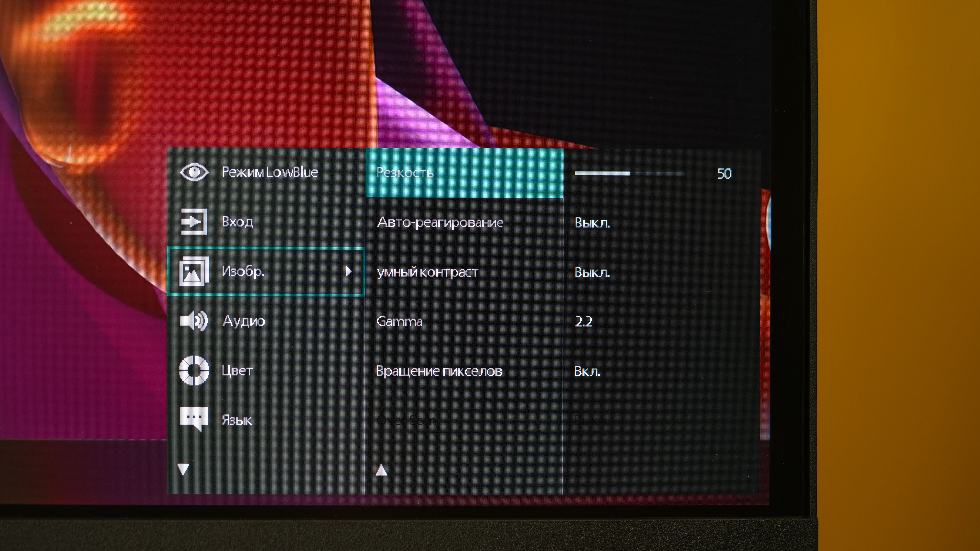Click the speaker icon for Аудио

[x=194, y=321]
